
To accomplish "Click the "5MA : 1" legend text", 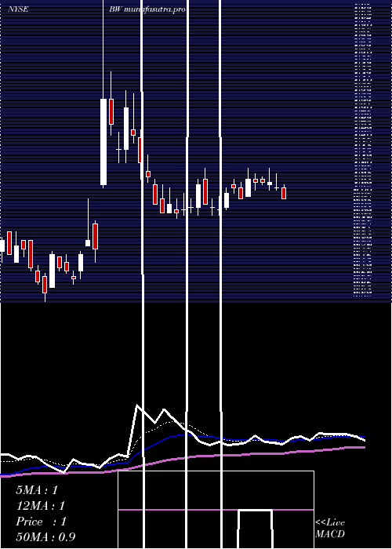I will coord(37,490).
